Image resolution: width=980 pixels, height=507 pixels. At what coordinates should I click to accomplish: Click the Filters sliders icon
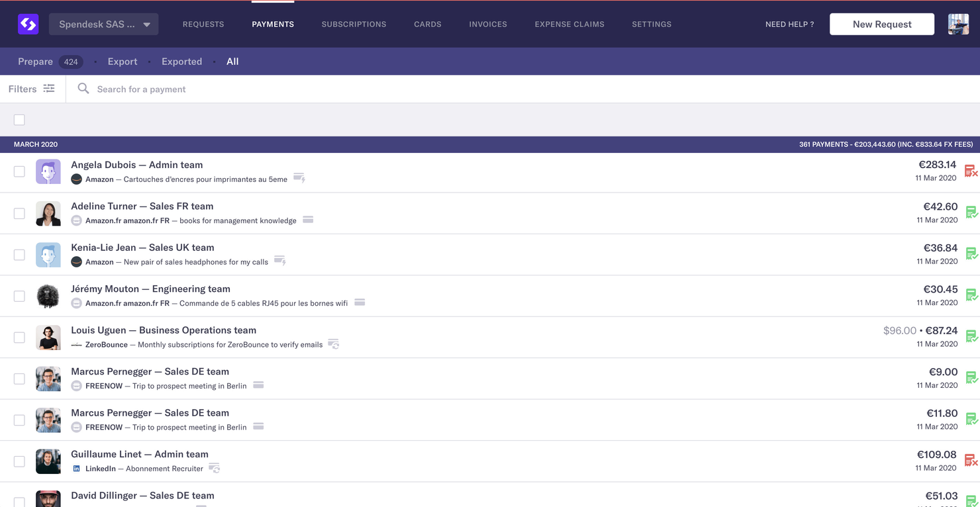[x=49, y=88]
